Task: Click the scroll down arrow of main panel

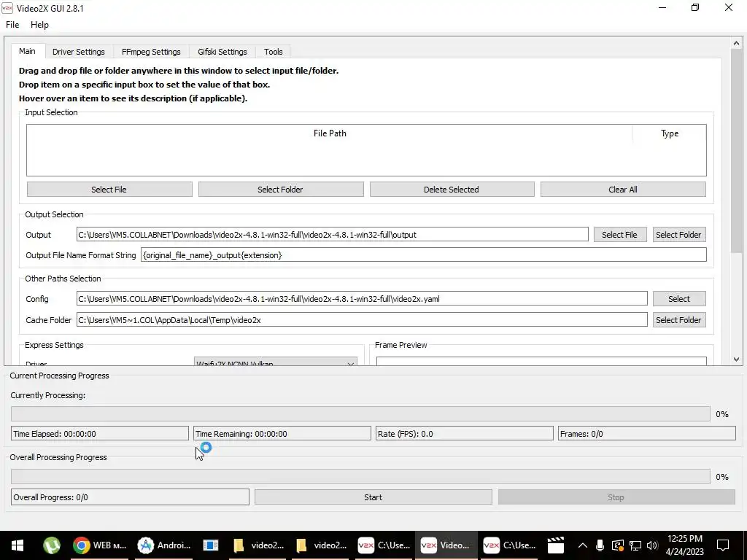Action: pos(737,359)
